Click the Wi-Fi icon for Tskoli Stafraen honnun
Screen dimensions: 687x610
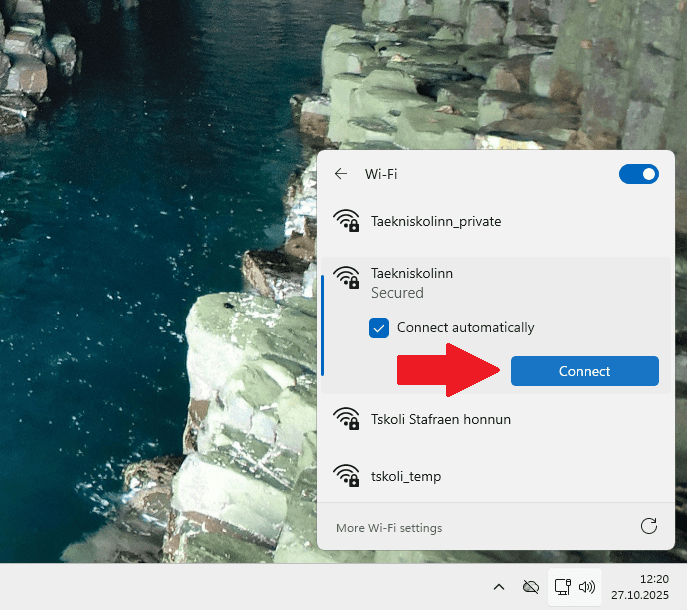point(347,419)
